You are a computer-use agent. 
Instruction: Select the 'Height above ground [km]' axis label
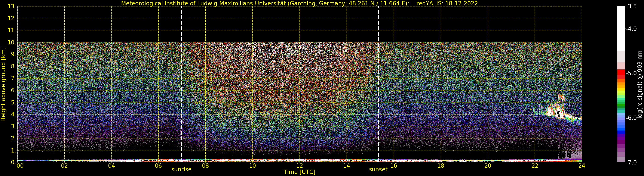[3, 84]
